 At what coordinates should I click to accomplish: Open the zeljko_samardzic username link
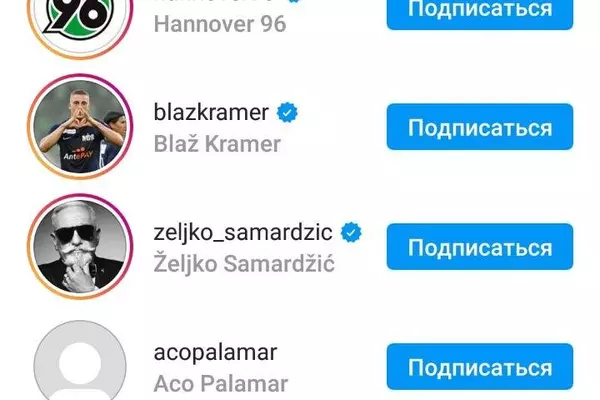243,233
